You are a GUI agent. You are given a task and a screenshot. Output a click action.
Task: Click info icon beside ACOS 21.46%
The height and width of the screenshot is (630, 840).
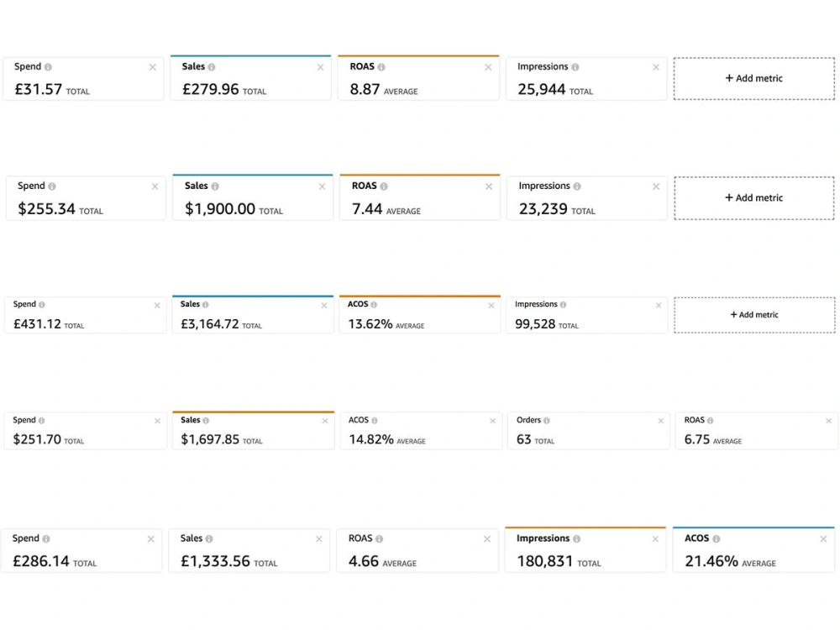pos(717,539)
